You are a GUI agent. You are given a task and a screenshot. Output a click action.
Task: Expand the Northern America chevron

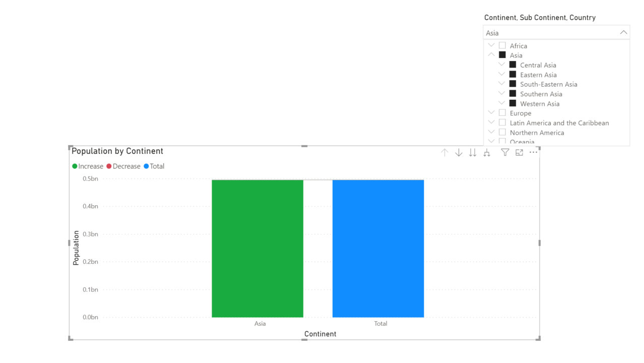[491, 132]
